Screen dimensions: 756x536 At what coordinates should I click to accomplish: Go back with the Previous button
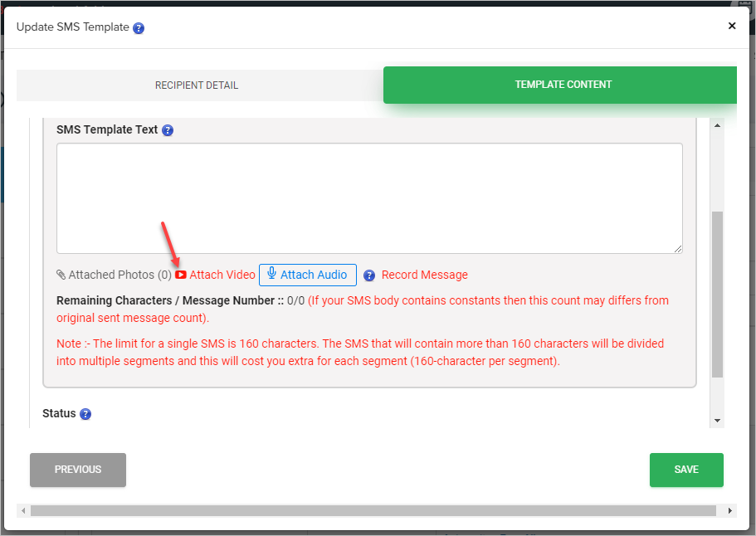(78, 470)
